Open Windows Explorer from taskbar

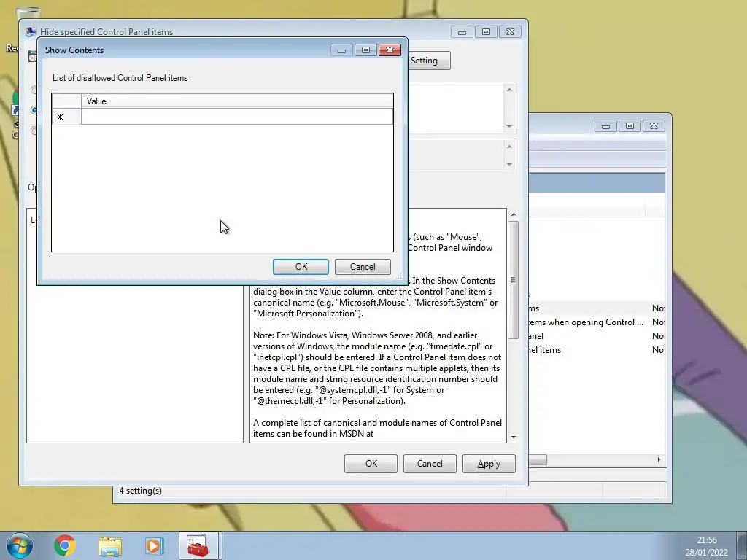[110, 545]
